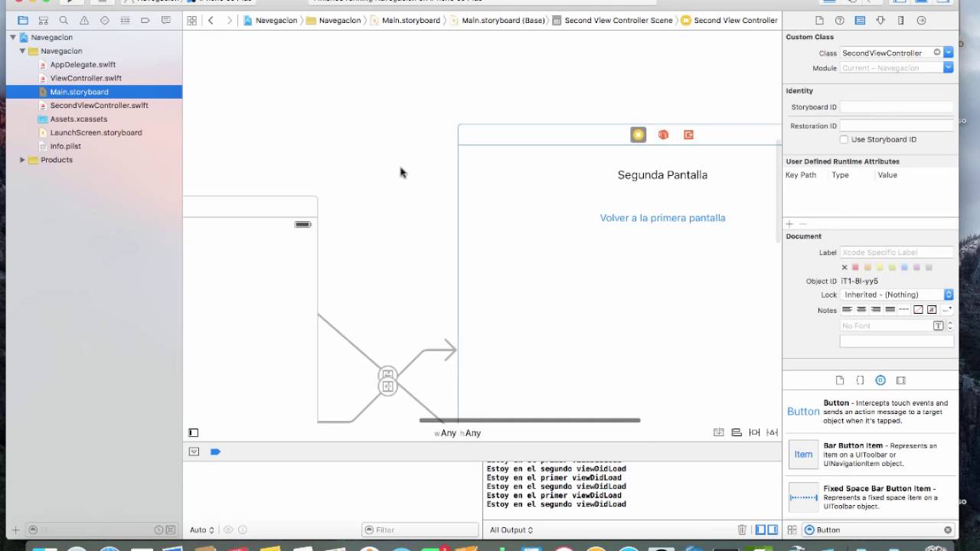Image resolution: width=980 pixels, height=551 pixels.
Task: Open the Align constraints tool
Action: click(x=737, y=432)
